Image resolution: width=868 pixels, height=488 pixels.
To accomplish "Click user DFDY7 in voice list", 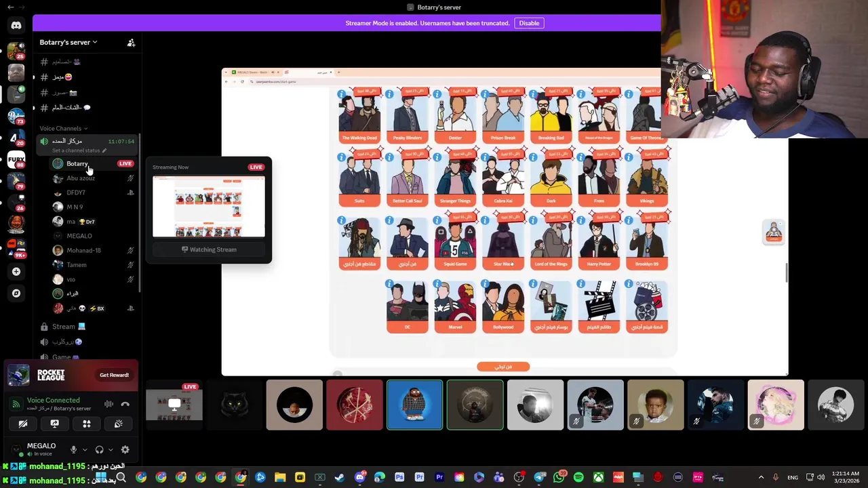I will 92,192.
